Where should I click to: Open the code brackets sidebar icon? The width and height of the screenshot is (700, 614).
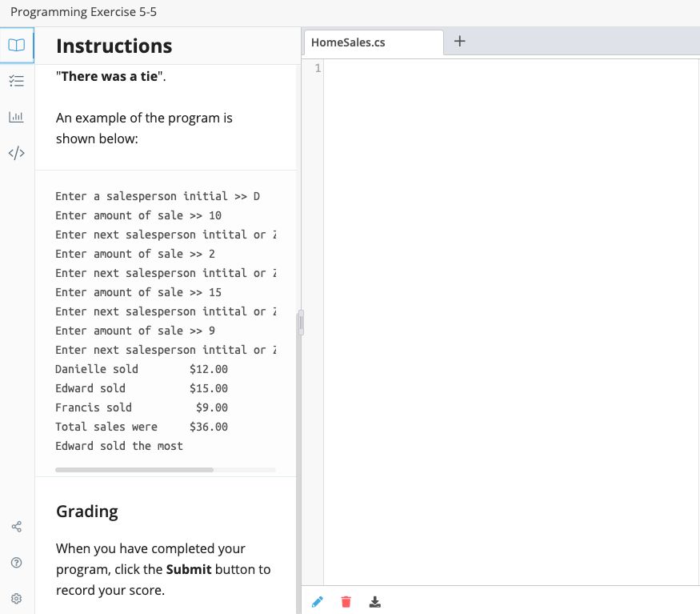point(17,153)
